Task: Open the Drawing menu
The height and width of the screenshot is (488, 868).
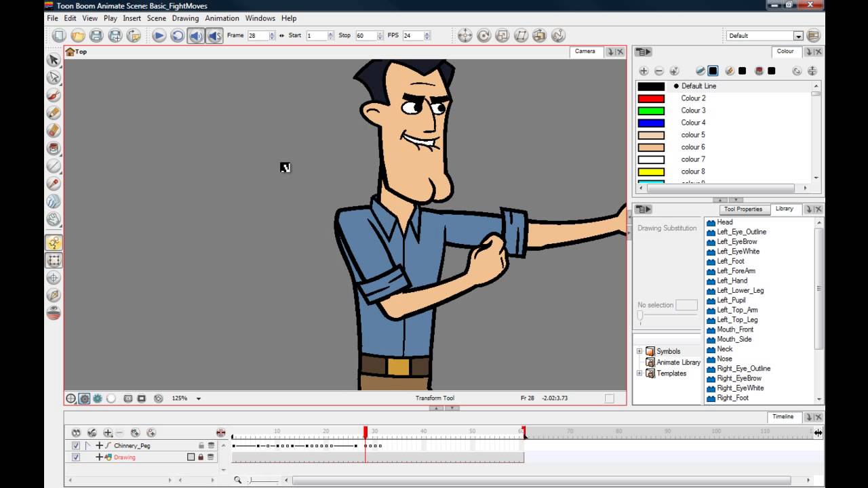Action: point(185,18)
